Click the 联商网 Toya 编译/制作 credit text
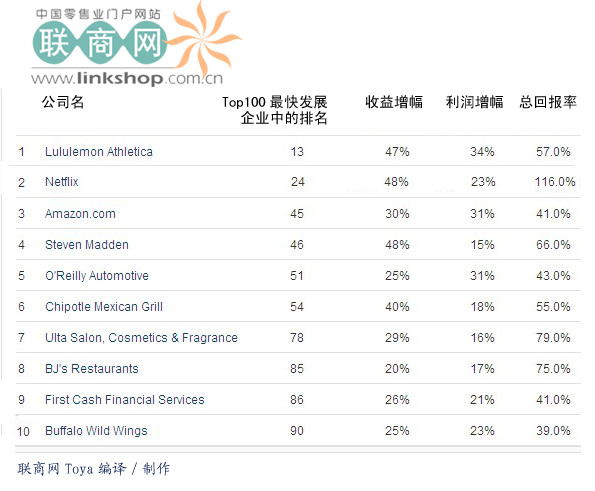 pos(93,469)
